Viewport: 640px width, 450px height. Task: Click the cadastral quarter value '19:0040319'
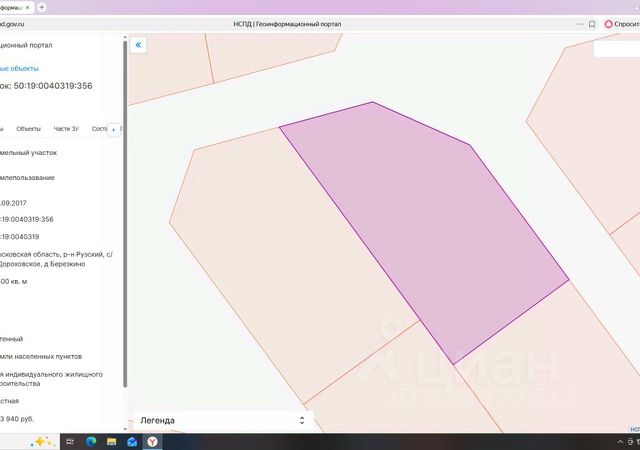20,236
